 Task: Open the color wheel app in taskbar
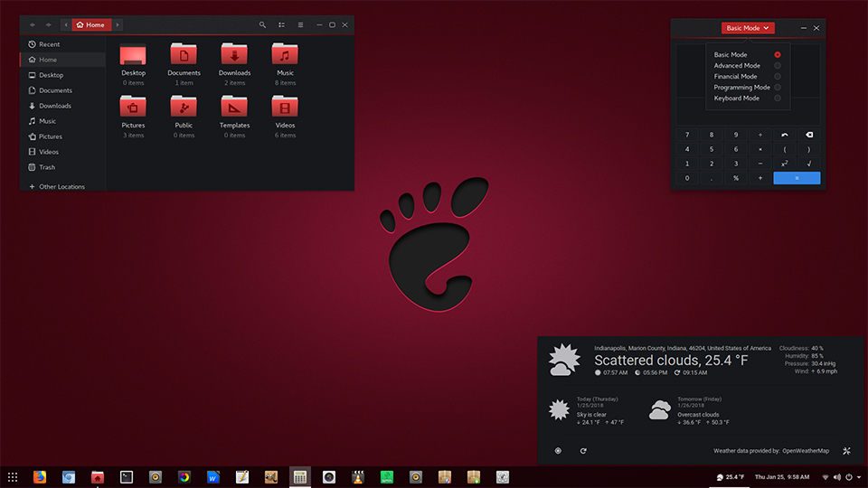tap(184, 477)
